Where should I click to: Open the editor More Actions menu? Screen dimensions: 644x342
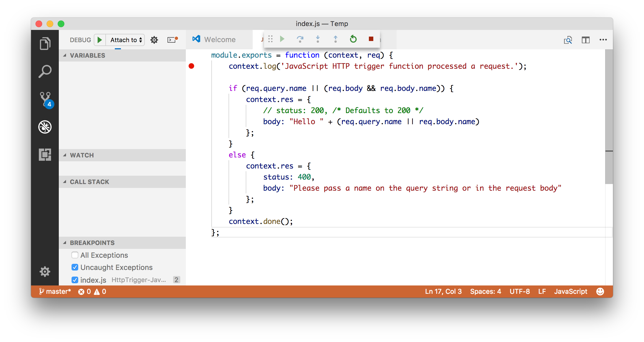603,40
